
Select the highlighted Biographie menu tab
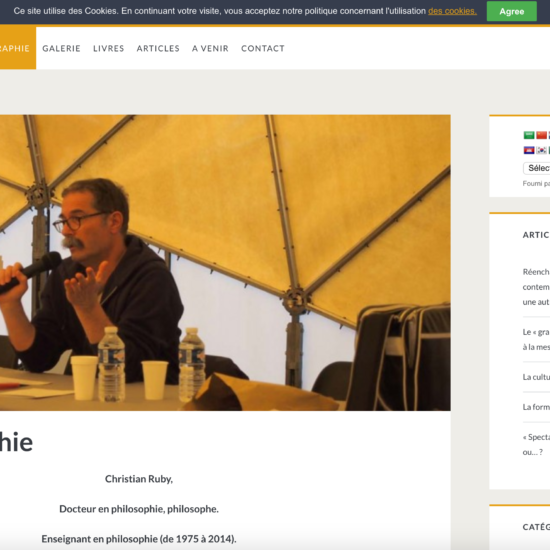(x=18, y=48)
